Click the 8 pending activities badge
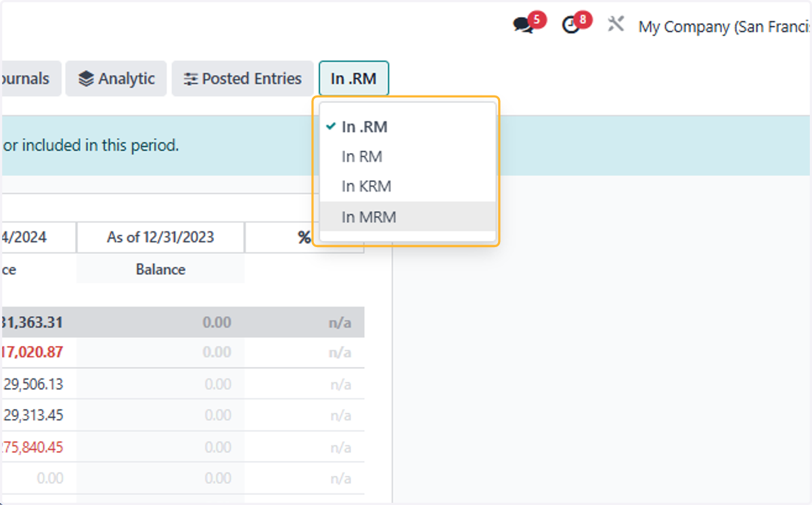This screenshot has width=812, height=505. pos(583,20)
